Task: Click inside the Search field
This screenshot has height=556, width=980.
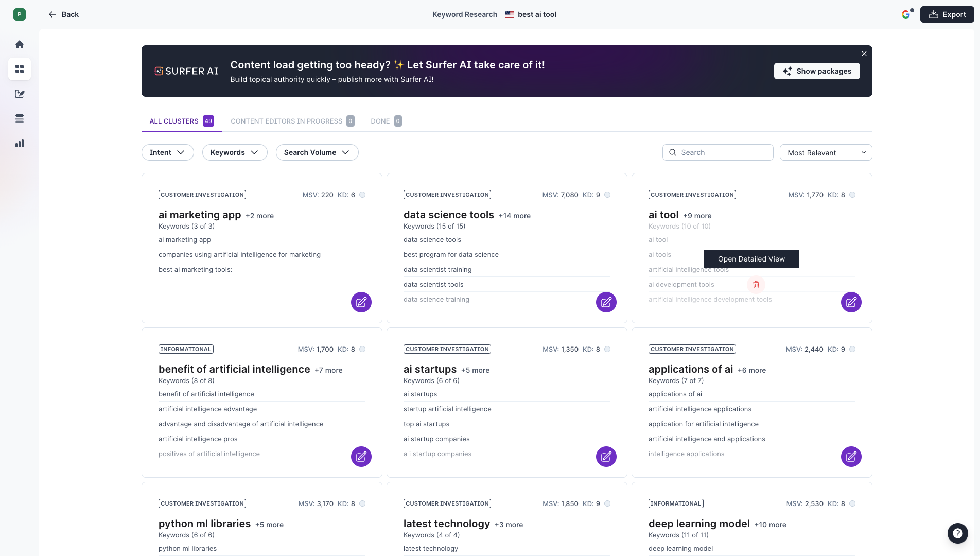Action: pos(717,152)
